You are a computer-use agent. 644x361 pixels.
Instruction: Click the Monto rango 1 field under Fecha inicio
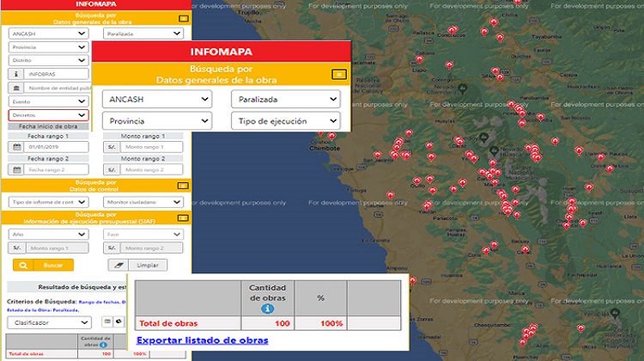pos(151,147)
